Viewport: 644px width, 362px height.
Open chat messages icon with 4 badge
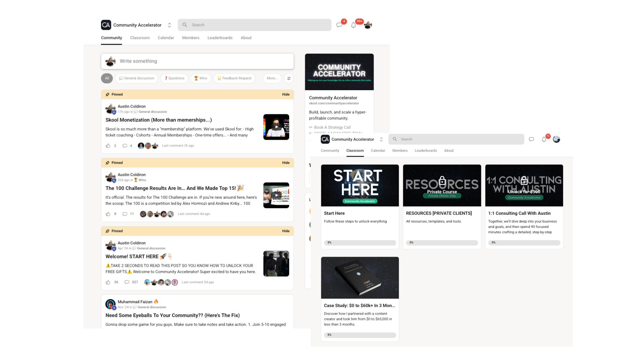point(339,25)
